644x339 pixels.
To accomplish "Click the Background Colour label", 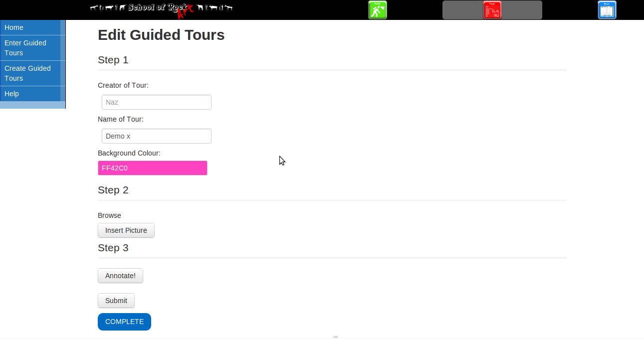I will 129,153.
